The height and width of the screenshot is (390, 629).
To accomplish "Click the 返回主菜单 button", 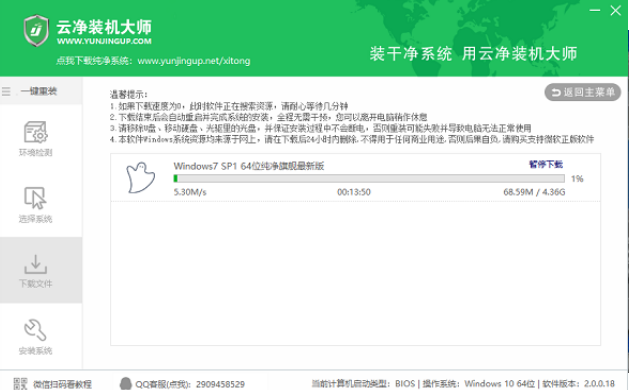I will coord(582,92).
